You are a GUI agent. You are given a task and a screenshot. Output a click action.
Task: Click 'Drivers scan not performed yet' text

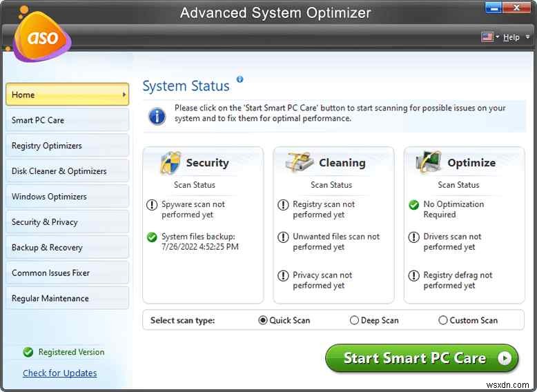(452, 242)
